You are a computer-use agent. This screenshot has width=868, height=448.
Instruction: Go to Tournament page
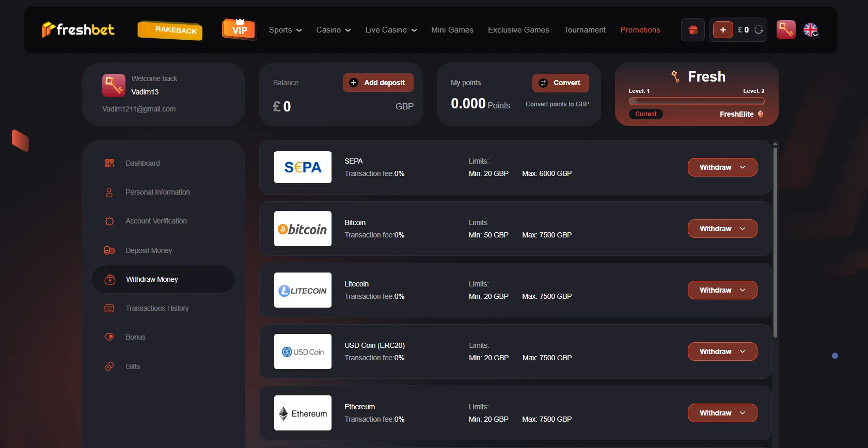click(585, 30)
